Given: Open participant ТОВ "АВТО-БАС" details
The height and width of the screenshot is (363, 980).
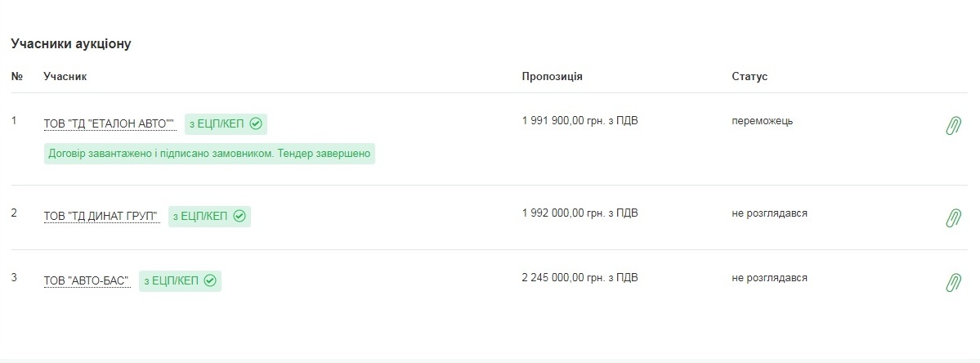Looking at the screenshot, I should click(87, 281).
